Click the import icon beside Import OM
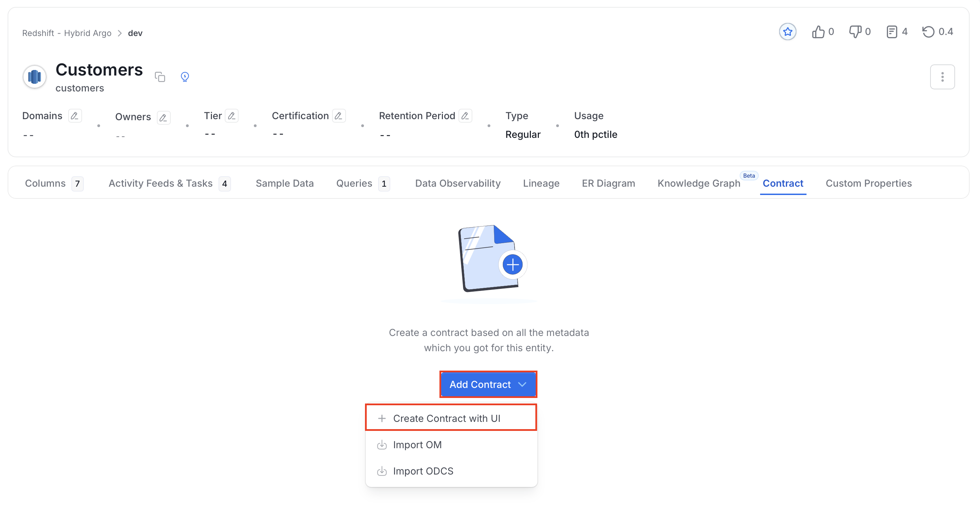This screenshot has width=980, height=514. click(x=382, y=445)
